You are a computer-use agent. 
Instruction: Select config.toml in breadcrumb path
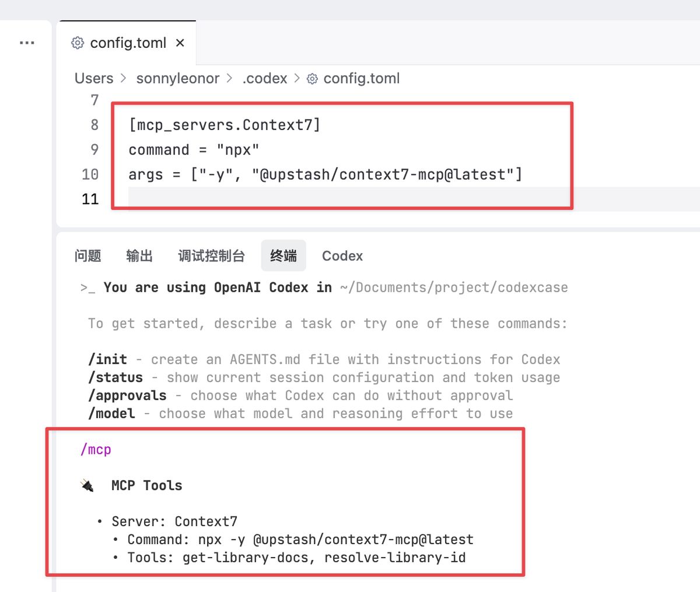click(362, 79)
